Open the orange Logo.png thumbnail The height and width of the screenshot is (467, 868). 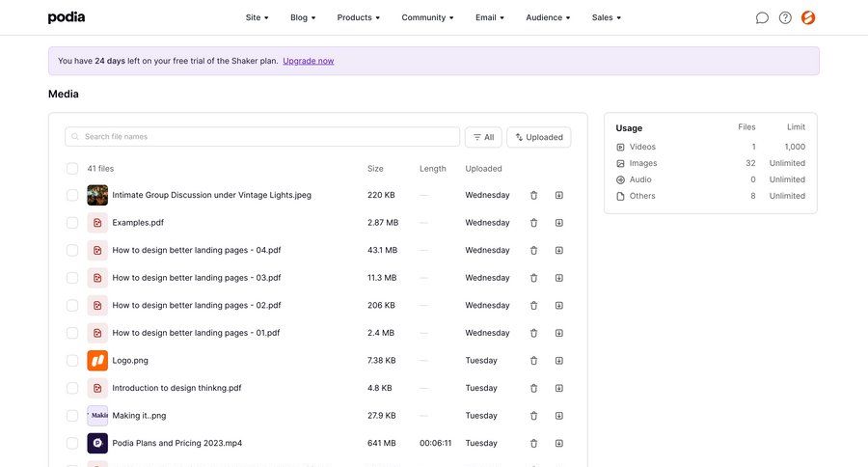[x=97, y=361]
